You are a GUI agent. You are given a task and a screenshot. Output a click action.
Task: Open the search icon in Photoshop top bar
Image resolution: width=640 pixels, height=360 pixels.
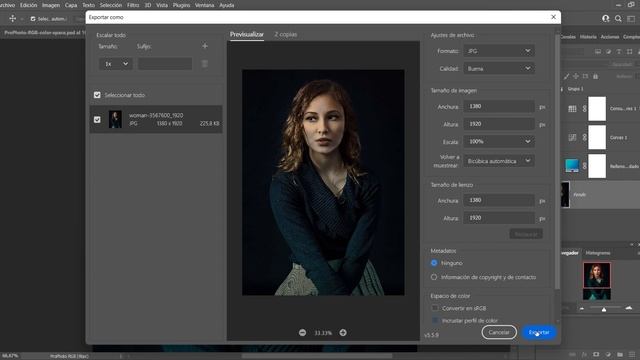(x=618, y=18)
